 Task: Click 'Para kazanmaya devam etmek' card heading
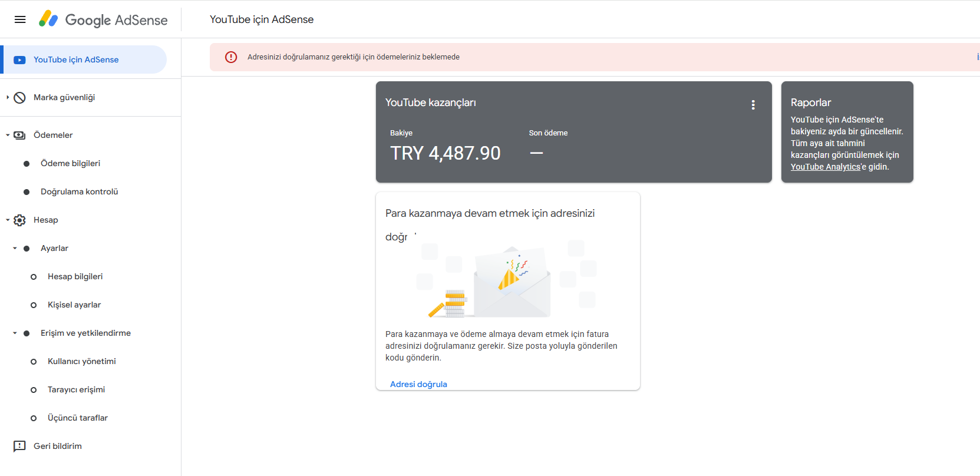pos(490,224)
